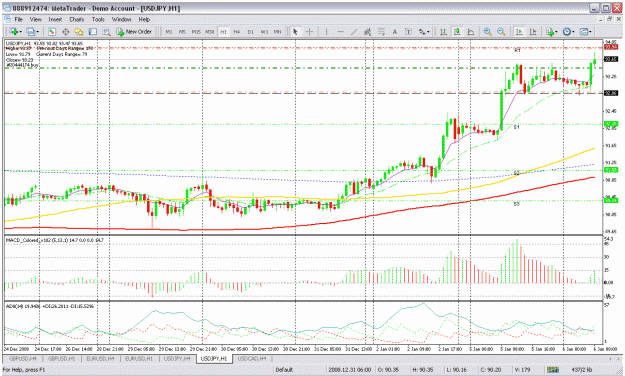Open the Indicators list icon
The image size is (625, 376).
(x=550, y=31)
